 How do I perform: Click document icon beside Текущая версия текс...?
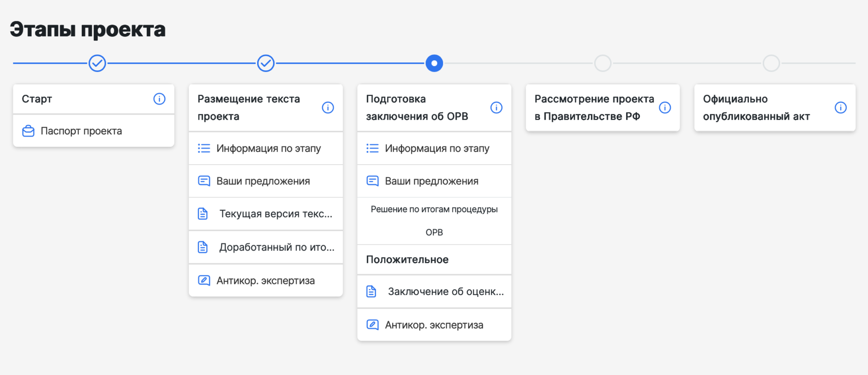tap(203, 214)
